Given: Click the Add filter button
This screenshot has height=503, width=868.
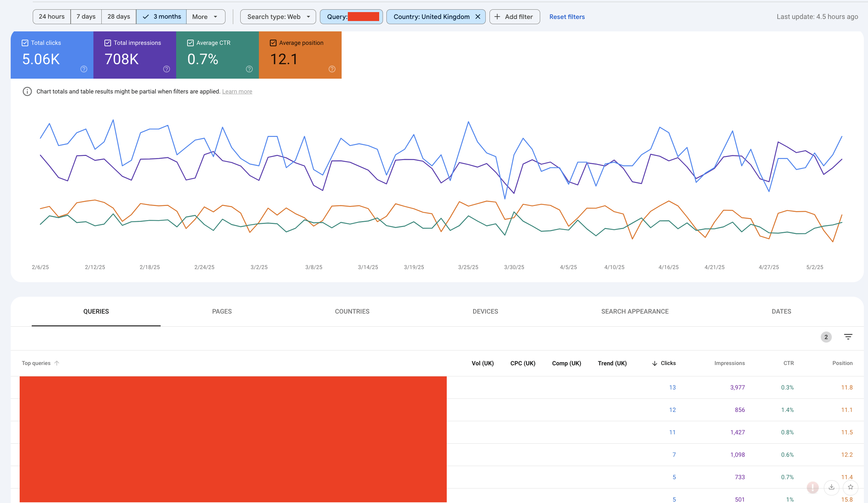Looking at the screenshot, I should click(514, 17).
